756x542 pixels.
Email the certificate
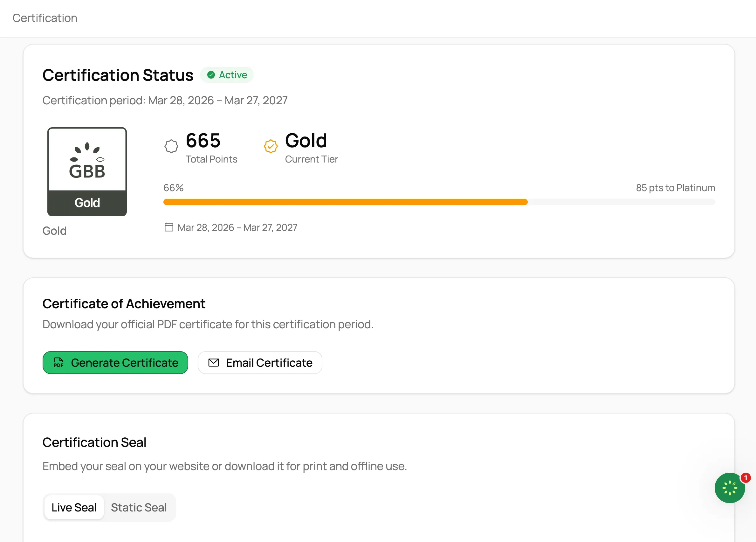pos(260,363)
